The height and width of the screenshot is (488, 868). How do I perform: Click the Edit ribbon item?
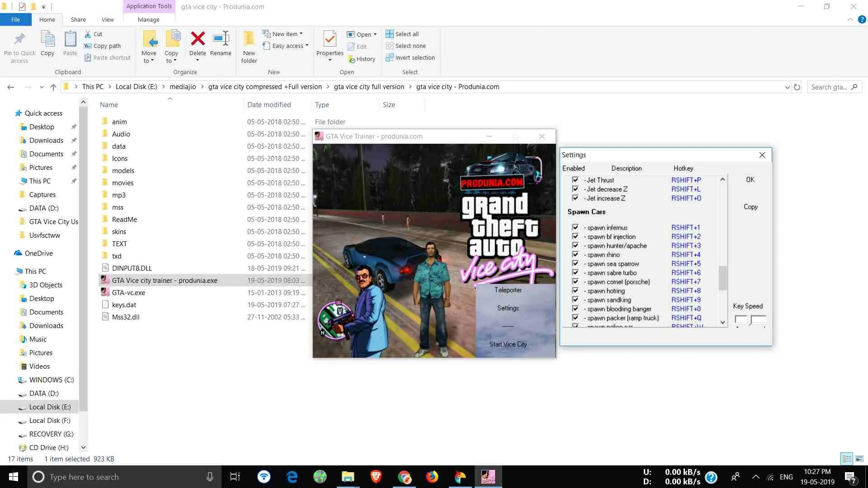[x=357, y=47]
